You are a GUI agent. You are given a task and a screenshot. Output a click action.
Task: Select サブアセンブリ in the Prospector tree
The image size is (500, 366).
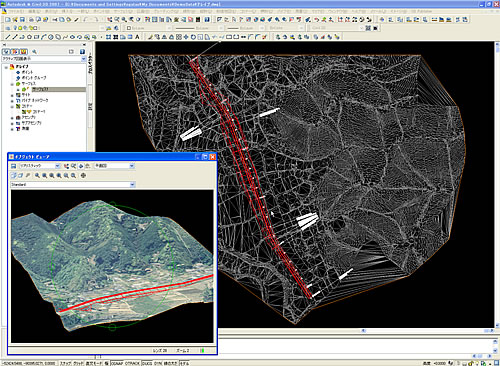point(32,123)
